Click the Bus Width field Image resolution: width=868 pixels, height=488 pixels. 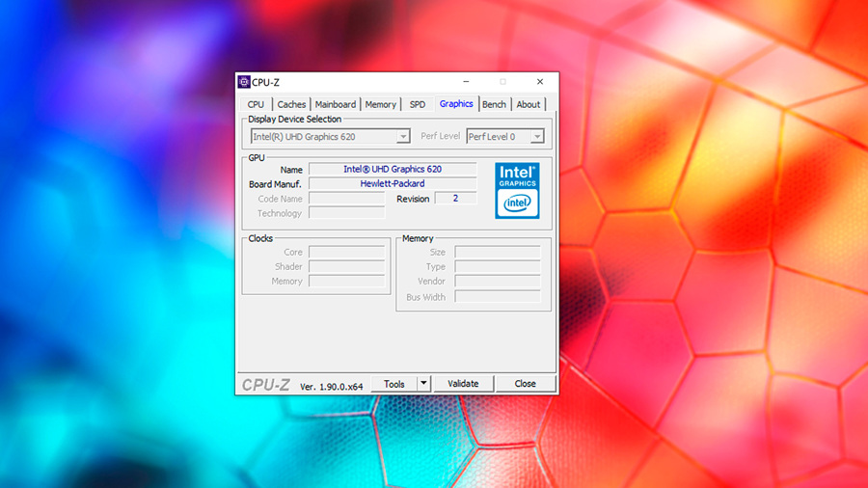coord(498,297)
